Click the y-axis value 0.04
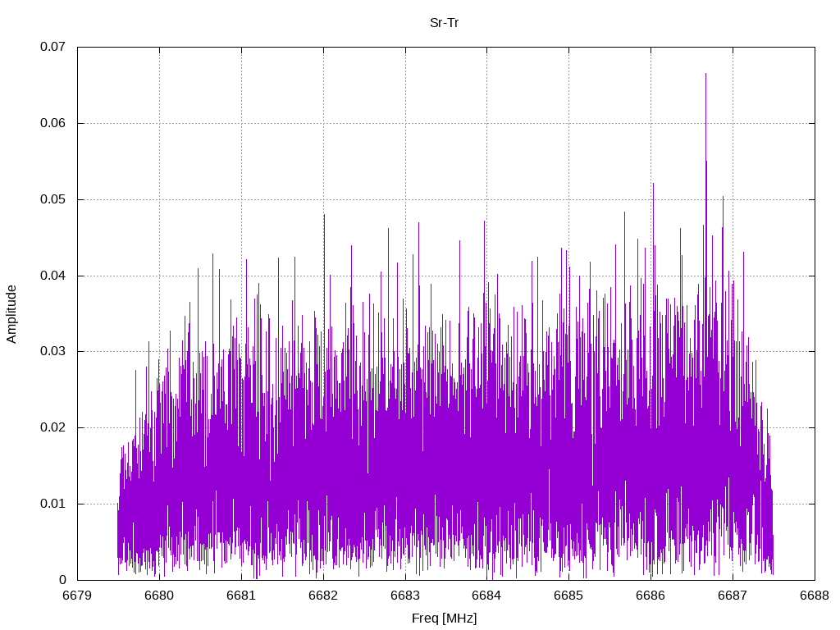This screenshot has width=840, height=630. pyautogui.click(x=53, y=276)
